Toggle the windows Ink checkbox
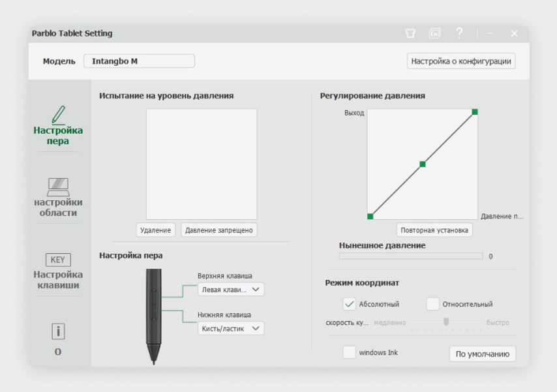The image size is (557, 392). click(x=349, y=353)
